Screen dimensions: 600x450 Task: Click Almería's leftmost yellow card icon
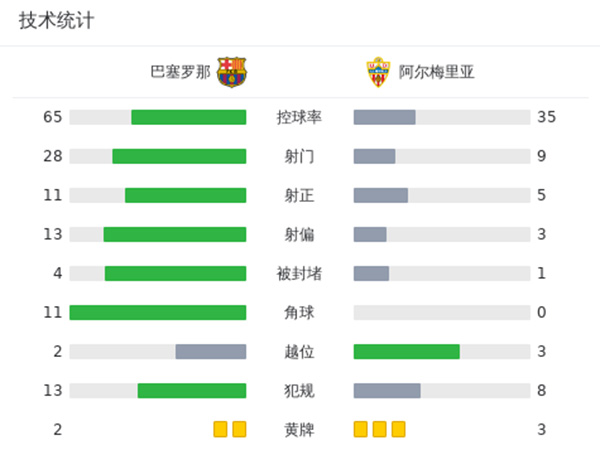tap(361, 429)
